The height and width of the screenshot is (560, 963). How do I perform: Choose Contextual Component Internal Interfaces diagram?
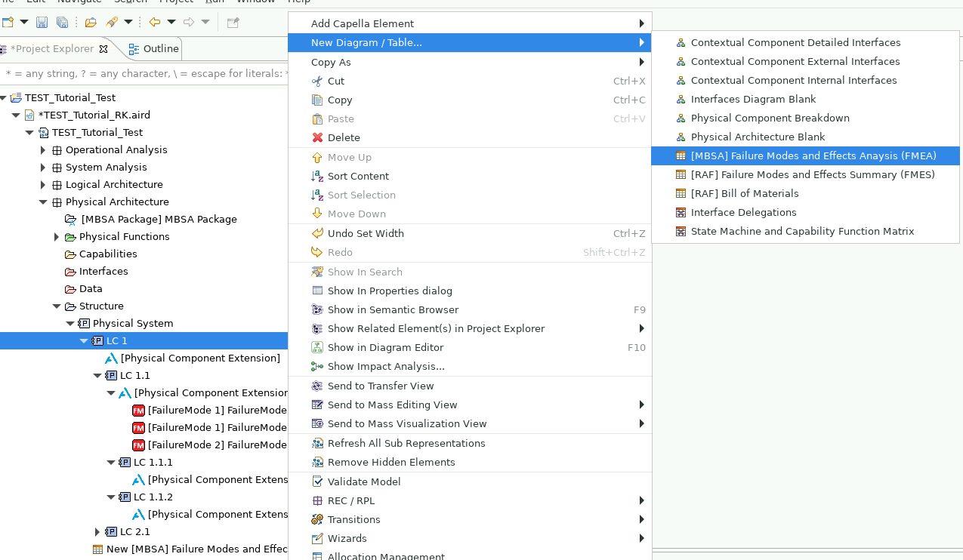[805, 81]
